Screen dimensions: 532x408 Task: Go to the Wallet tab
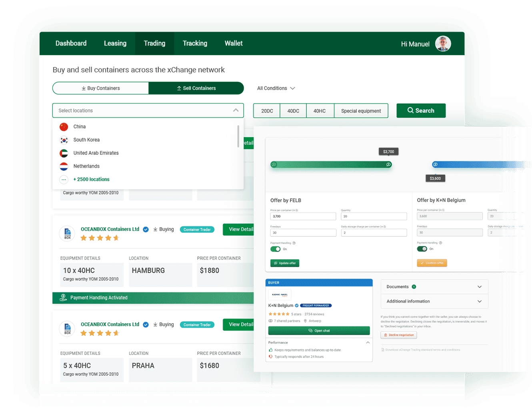pyautogui.click(x=234, y=44)
